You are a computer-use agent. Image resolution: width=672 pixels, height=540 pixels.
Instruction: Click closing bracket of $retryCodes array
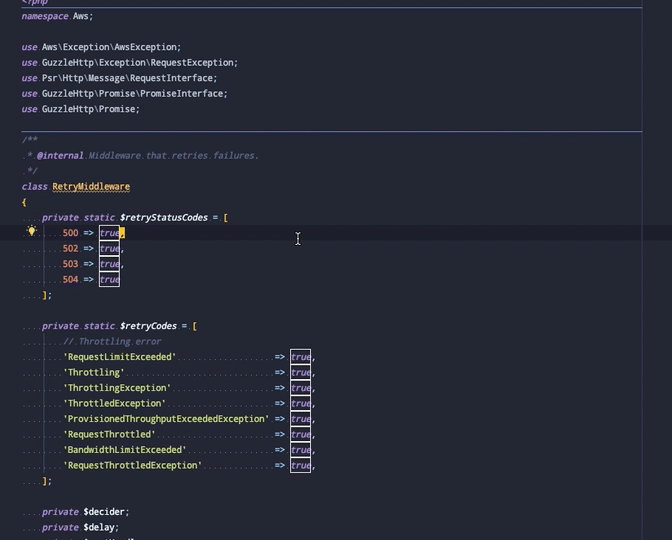click(45, 481)
